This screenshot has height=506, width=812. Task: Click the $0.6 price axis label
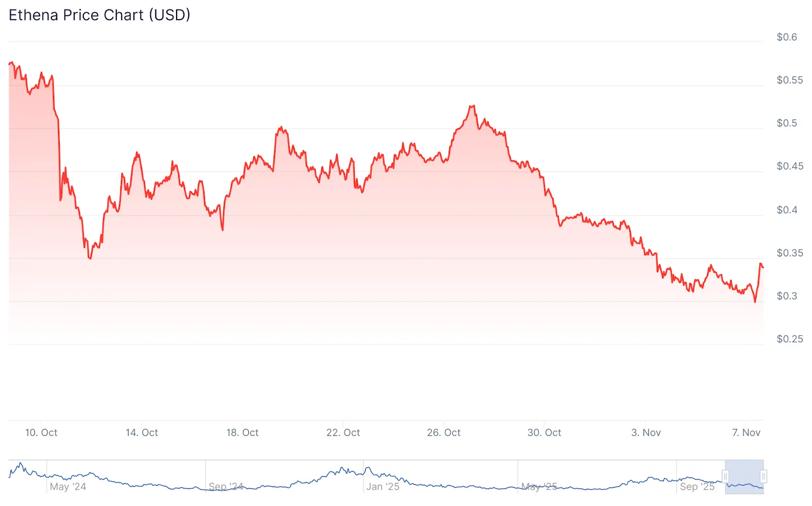[787, 37]
